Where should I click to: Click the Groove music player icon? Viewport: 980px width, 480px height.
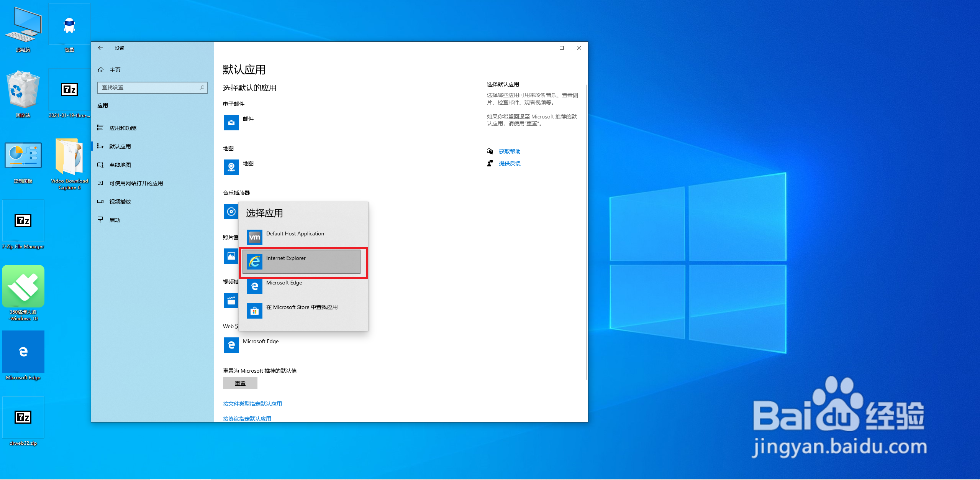click(x=231, y=212)
